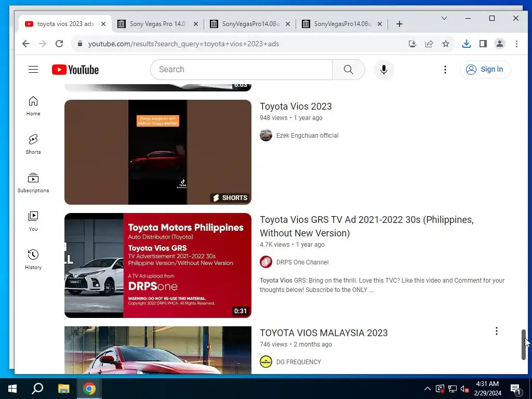Click the browser address bar URL

(x=183, y=44)
